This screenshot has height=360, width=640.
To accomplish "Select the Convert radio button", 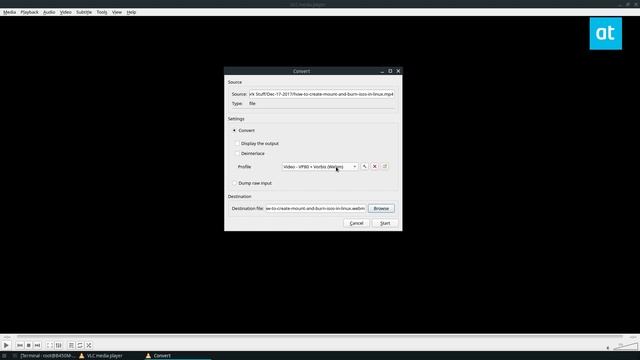I will (x=234, y=130).
